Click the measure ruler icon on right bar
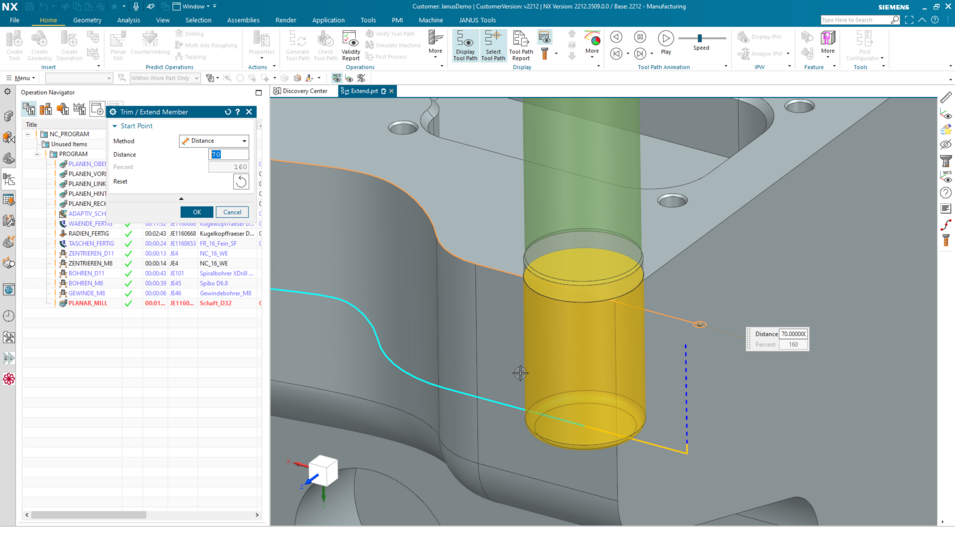 tap(946, 97)
